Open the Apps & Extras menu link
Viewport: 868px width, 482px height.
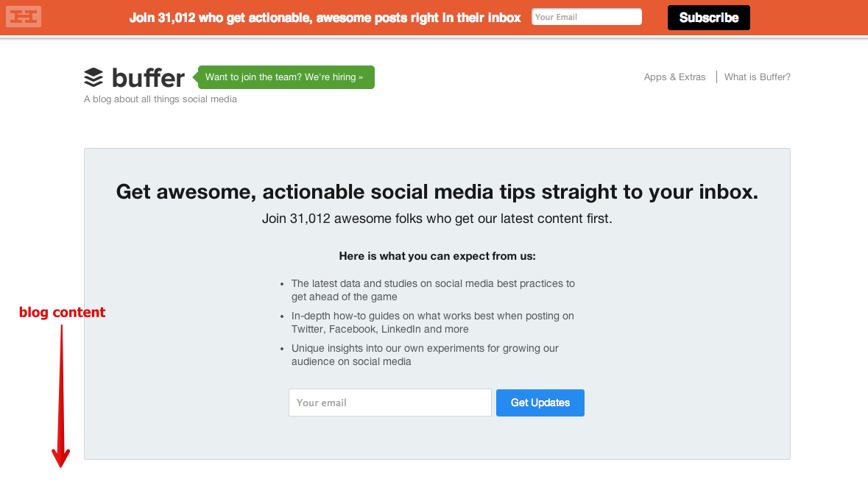pyautogui.click(x=674, y=77)
